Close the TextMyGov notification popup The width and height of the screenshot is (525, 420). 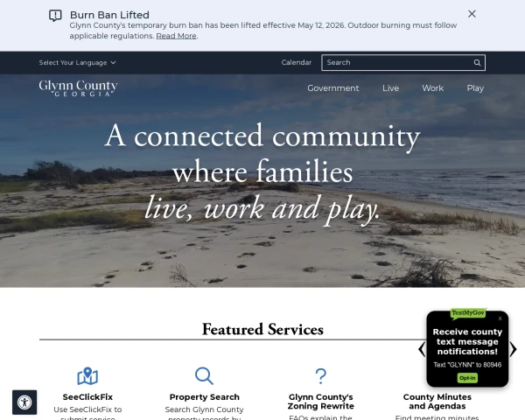[x=500, y=318]
